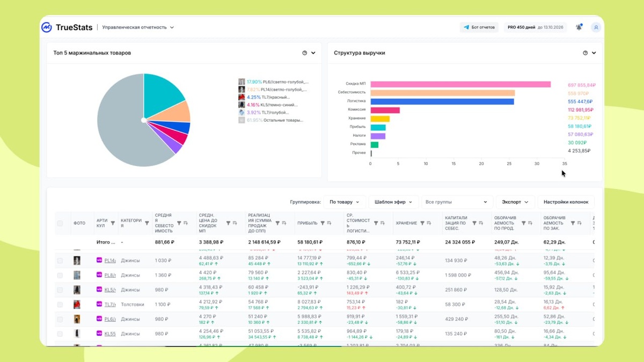644x362 pixels.
Task: Sort by Оборачиваемость по прод. column
Action: 530,223
